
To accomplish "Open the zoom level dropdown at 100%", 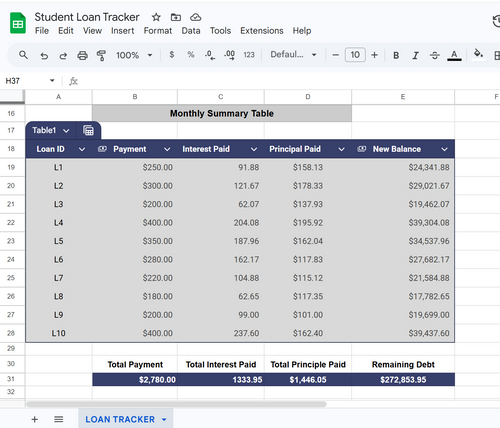I will click(134, 55).
